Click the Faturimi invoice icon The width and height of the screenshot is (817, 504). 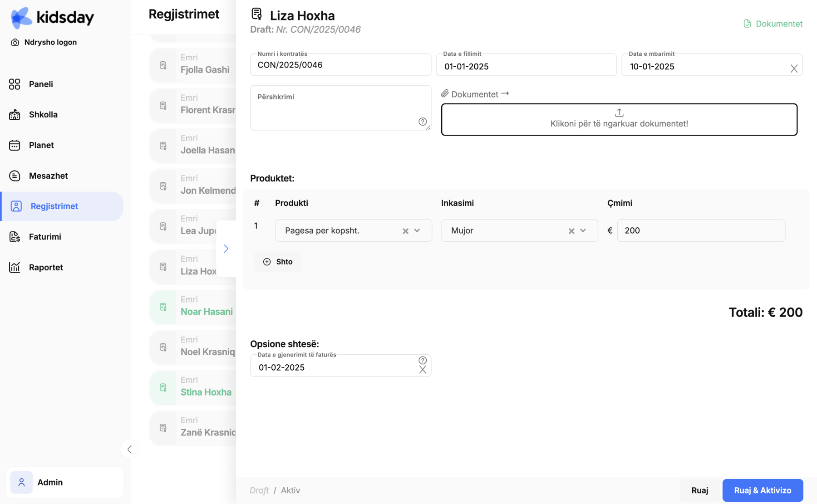point(15,236)
